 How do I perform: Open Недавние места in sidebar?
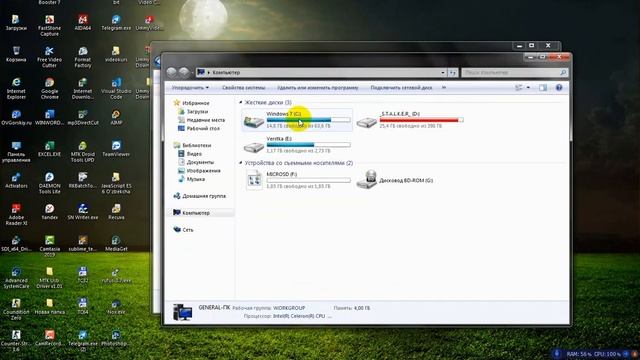point(206,120)
